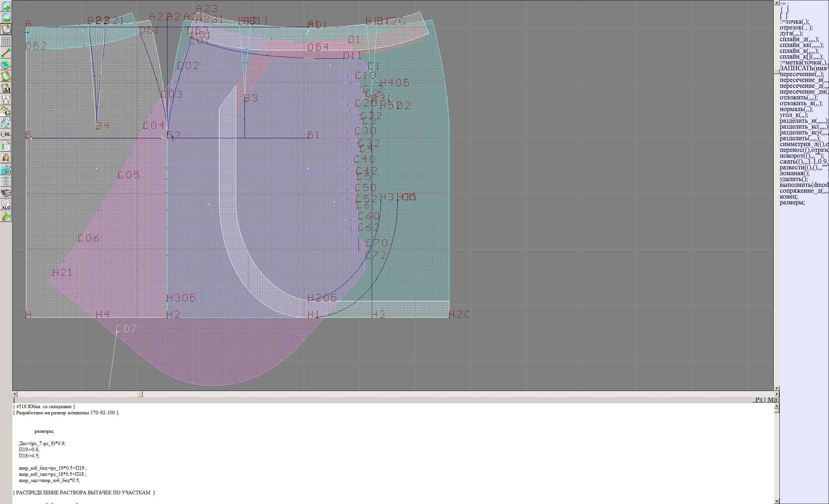Screen dimensions: 829x504
Task: Click the compass divider tool icon
Action: click(6, 99)
